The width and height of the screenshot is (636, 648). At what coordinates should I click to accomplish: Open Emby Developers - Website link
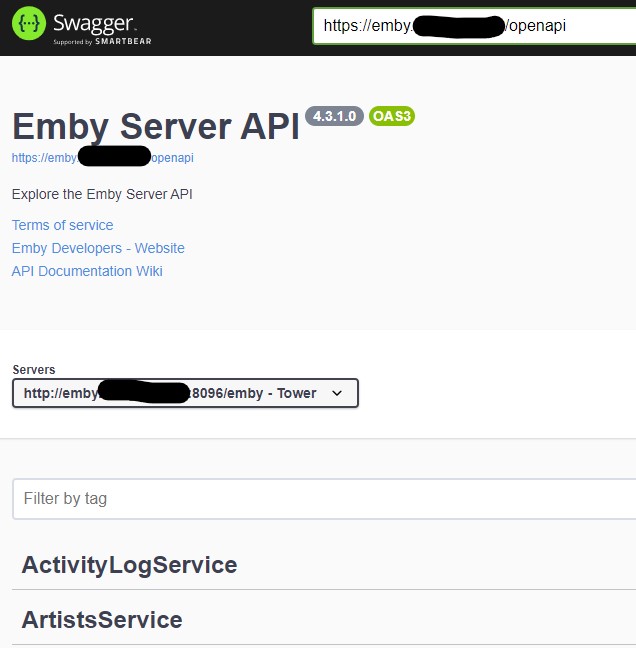pyautogui.click(x=98, y=248)
